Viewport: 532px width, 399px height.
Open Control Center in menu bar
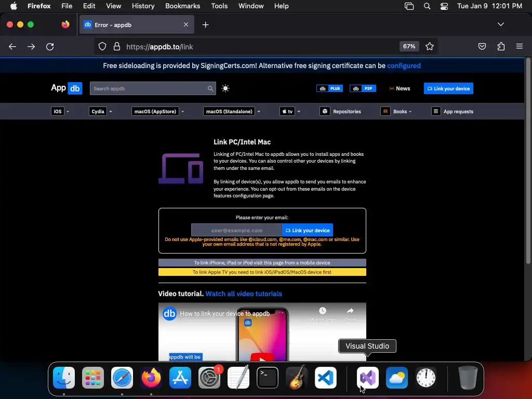click(444, 6)
